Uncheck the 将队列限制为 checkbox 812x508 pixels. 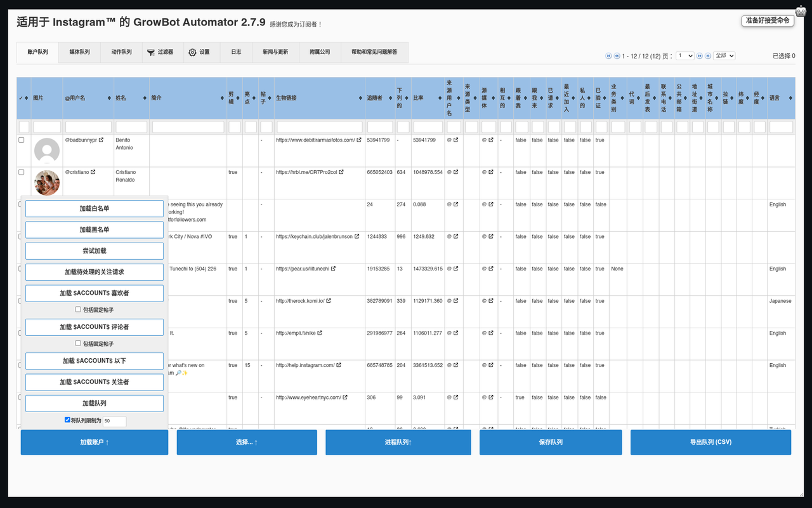pos(67,420)
